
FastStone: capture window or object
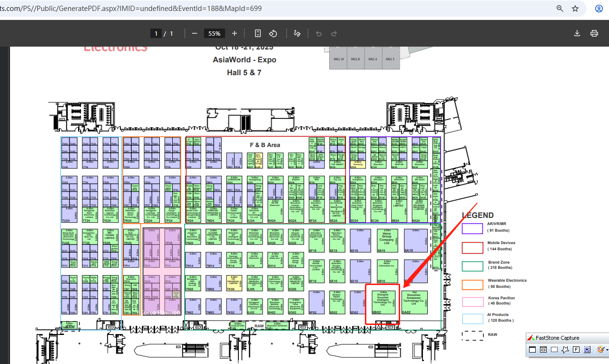click(543, 349)
